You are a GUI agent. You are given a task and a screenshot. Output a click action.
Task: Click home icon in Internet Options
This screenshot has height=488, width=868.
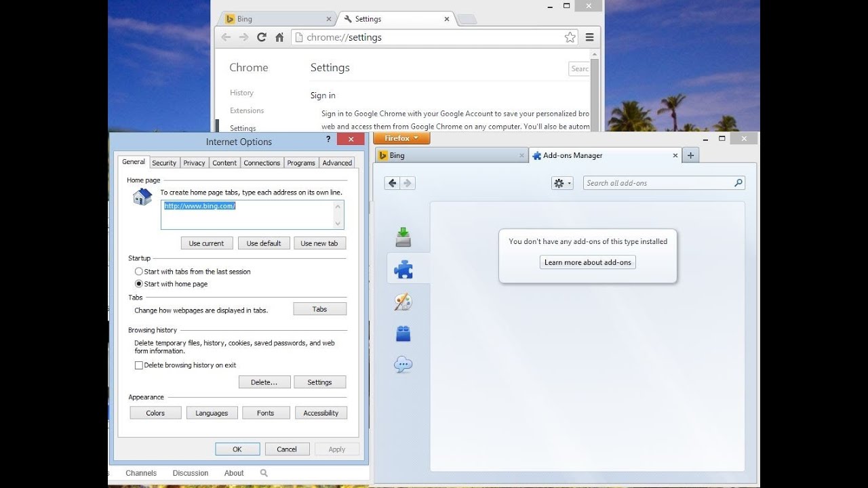tap(142, 197)
